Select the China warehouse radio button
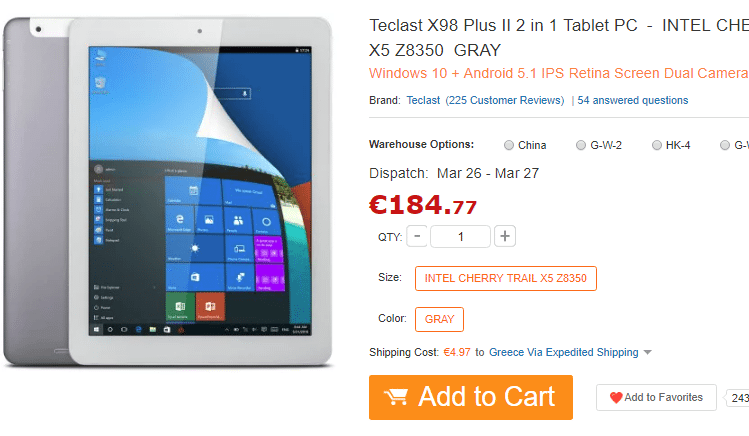Image resolution: width=749 pixels, height=436 pixels. (509, 145)
